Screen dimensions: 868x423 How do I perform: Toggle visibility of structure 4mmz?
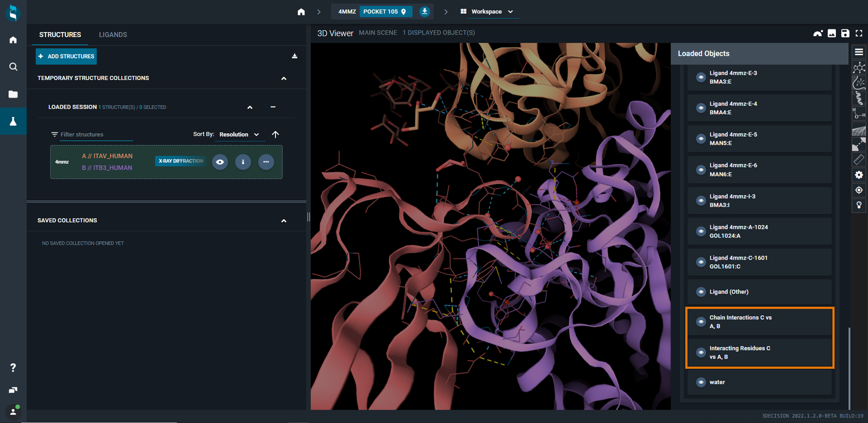coord(220,162)
